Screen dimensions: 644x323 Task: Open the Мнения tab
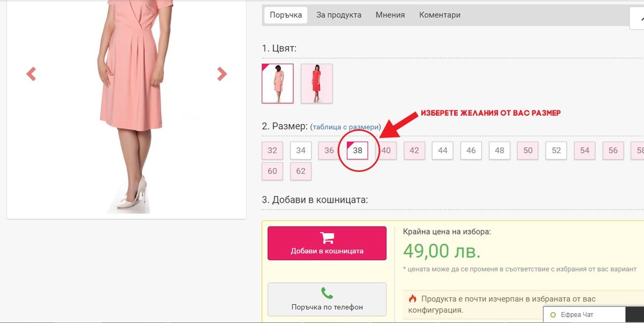pos(390,15)
